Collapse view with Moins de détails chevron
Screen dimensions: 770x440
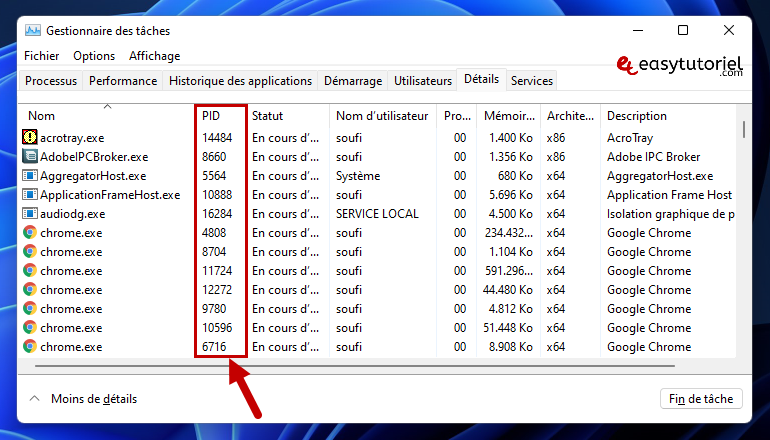pos(35,398)
